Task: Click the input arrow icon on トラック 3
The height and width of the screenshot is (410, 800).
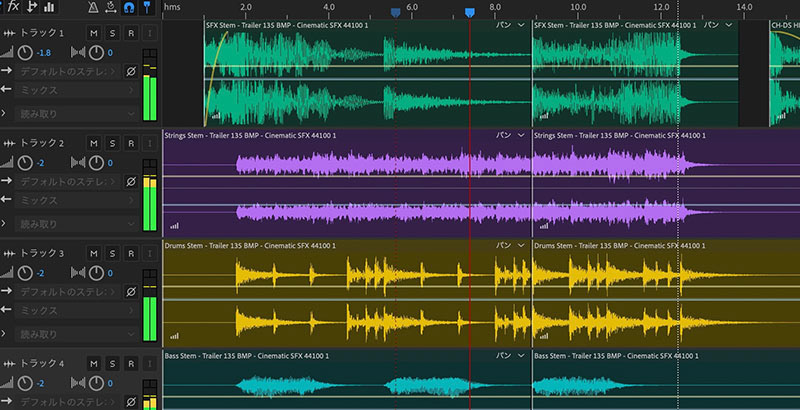Action: tap(6, 291)
